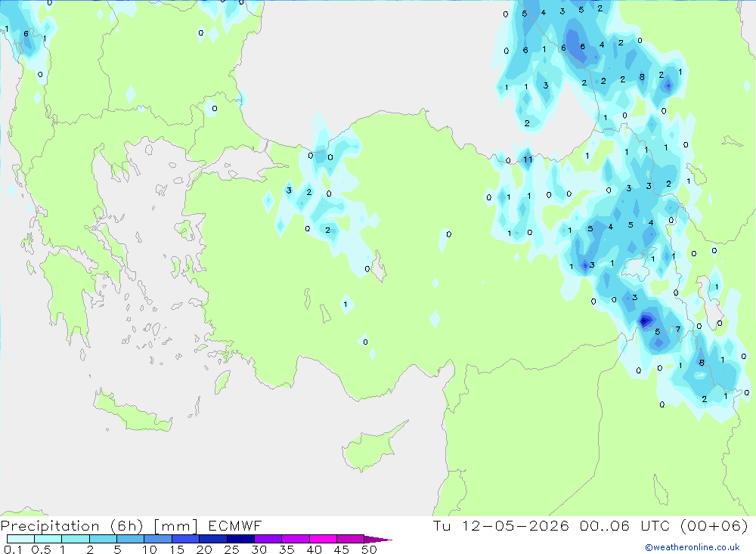Click the '40' legend scale label
The width and height of the screenshot is (756, 554).
click(314, 549)
